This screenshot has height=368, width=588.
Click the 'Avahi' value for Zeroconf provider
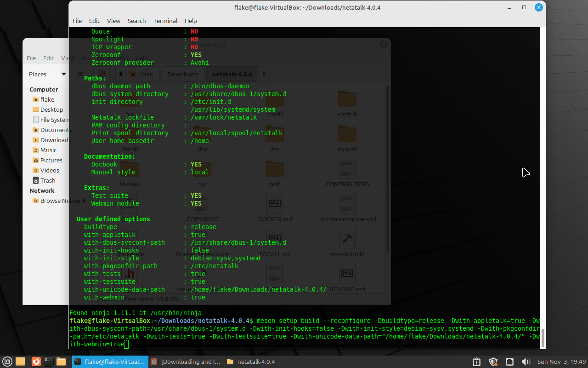[x=200, y=63]
